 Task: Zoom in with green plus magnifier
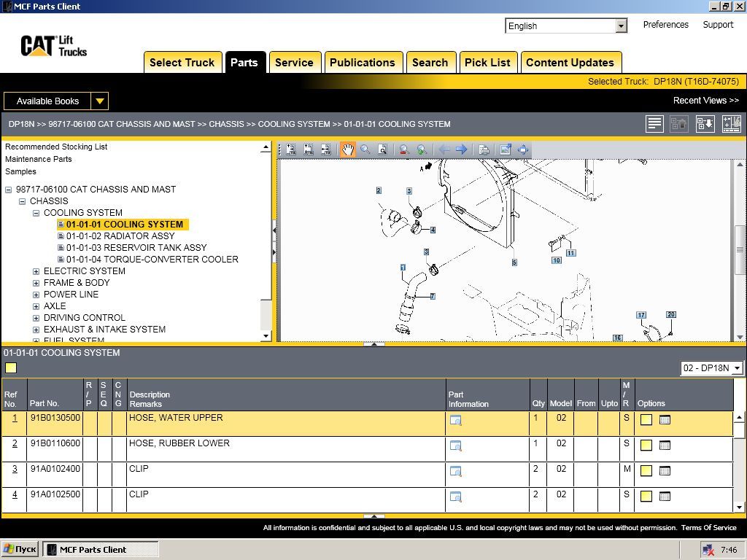pos(422,149)
